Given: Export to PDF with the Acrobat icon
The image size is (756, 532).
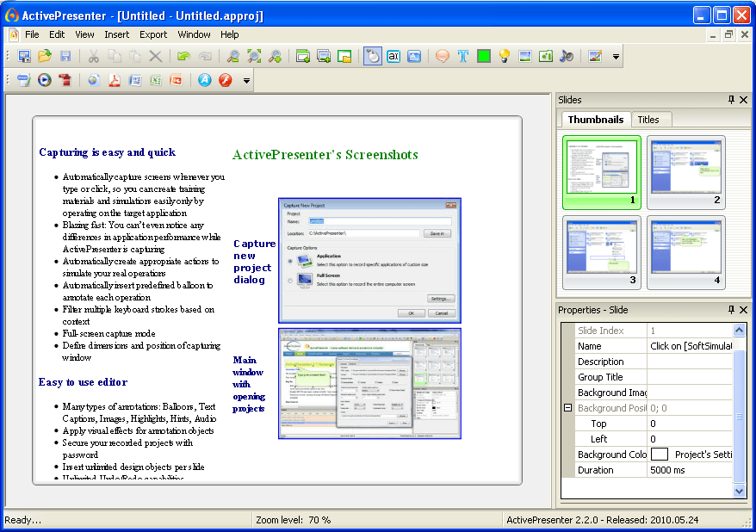Looking at the screenshot, I should (x=115, y=80).
